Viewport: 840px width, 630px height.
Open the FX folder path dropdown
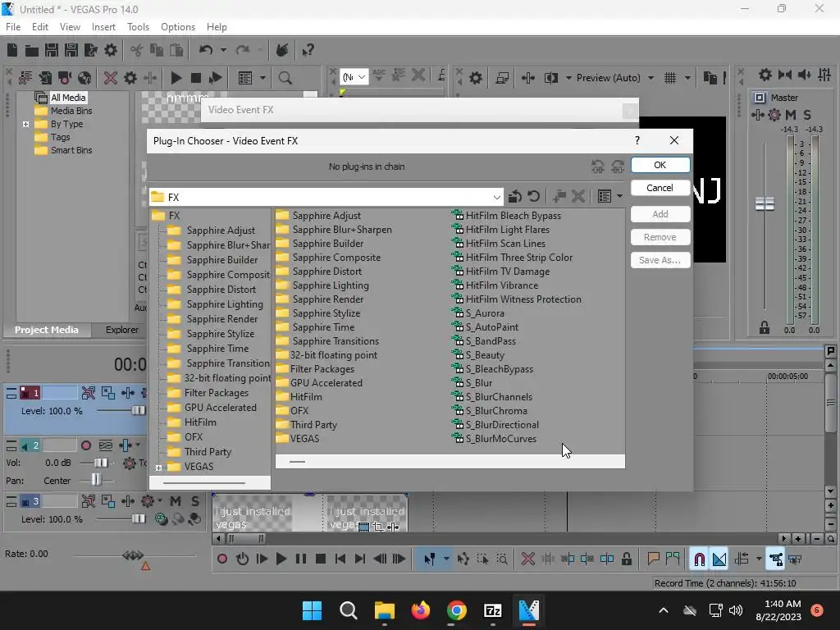496,197
